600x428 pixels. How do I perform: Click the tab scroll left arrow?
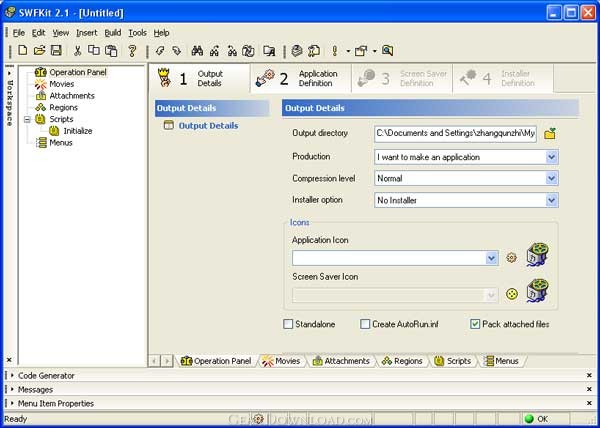(154, 361)
